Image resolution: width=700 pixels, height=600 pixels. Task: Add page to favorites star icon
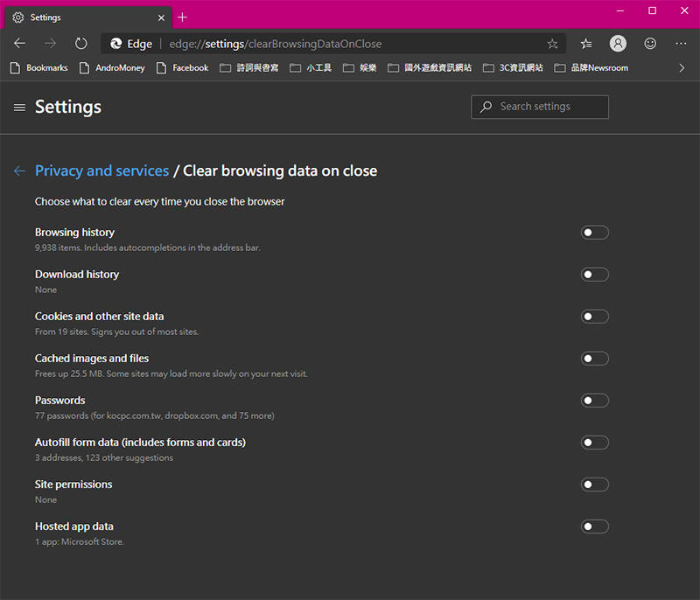(x=552, y=44)
